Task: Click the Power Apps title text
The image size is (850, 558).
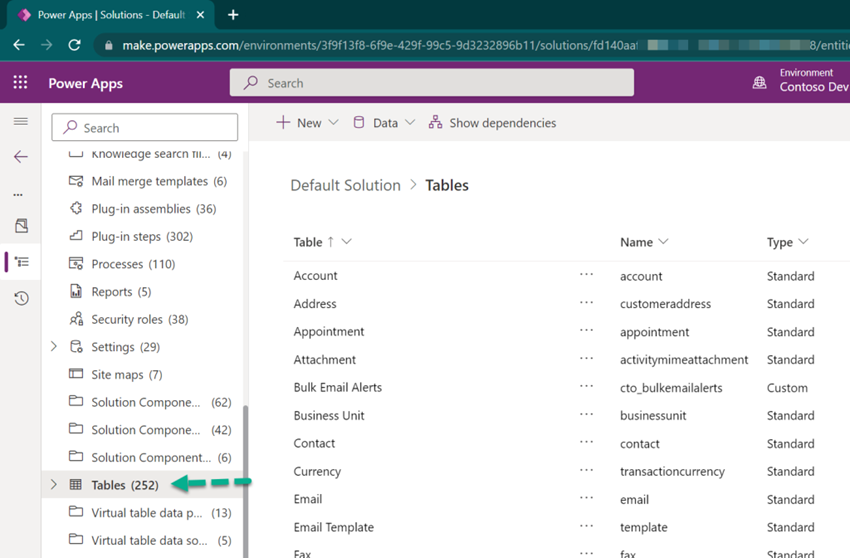Action: [86, 83]
